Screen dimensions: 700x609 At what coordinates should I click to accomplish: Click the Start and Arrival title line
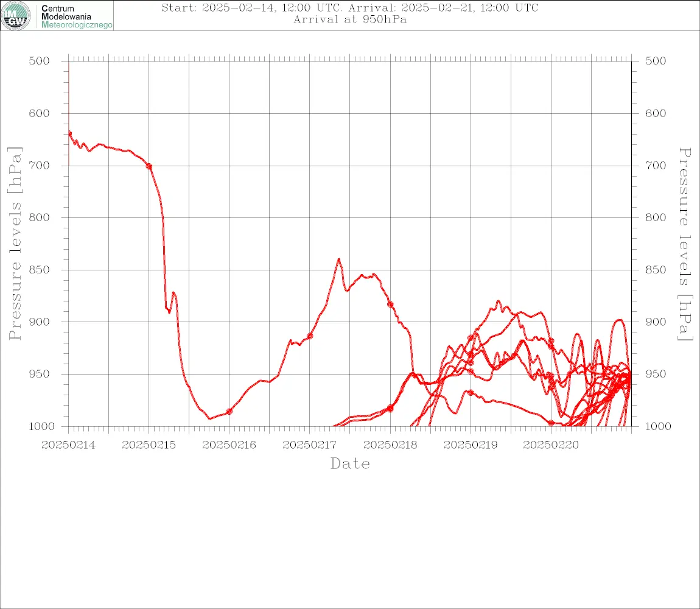point(350,7)
